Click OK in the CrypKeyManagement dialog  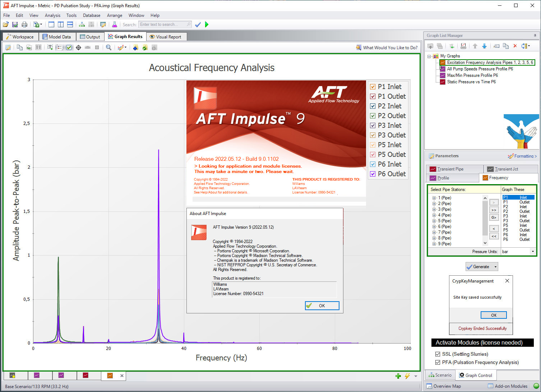tap(494, 315)
